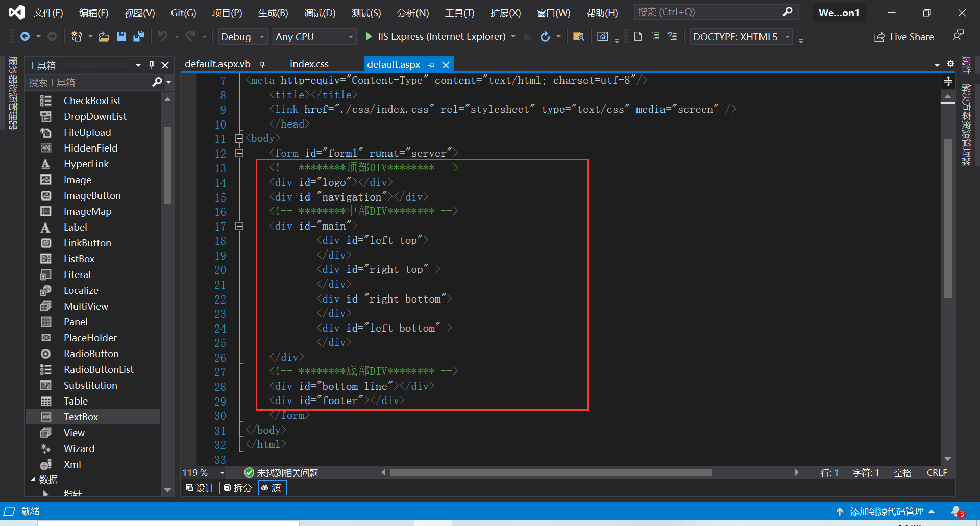This screenshot has width=980, height=526.
Task: Click the Undo arrow icon
Action: [162, 36]
